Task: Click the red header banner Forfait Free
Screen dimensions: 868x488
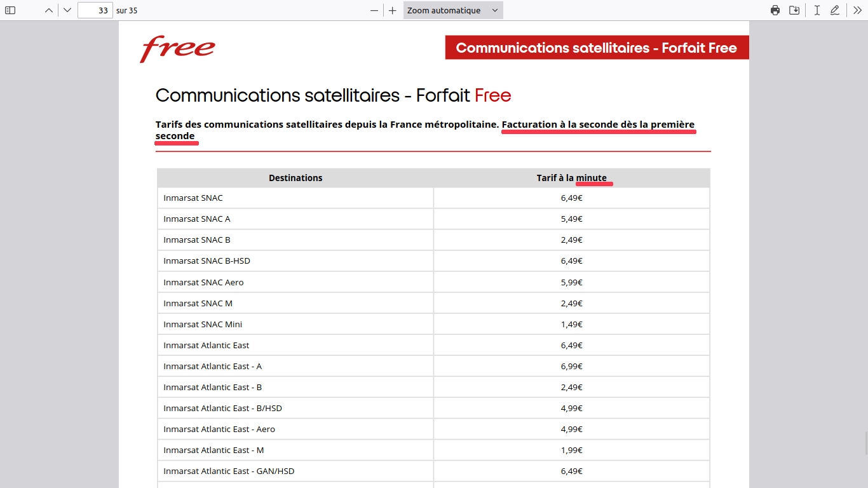Action: (597, 48)
